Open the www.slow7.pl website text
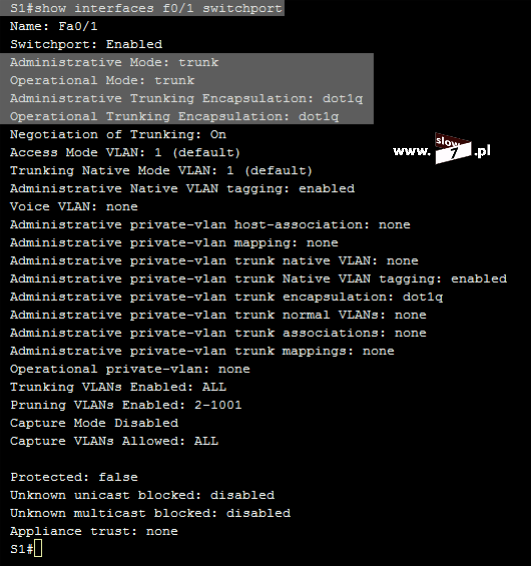Viewport: 531px width, 566px height. tap(442, 149)
